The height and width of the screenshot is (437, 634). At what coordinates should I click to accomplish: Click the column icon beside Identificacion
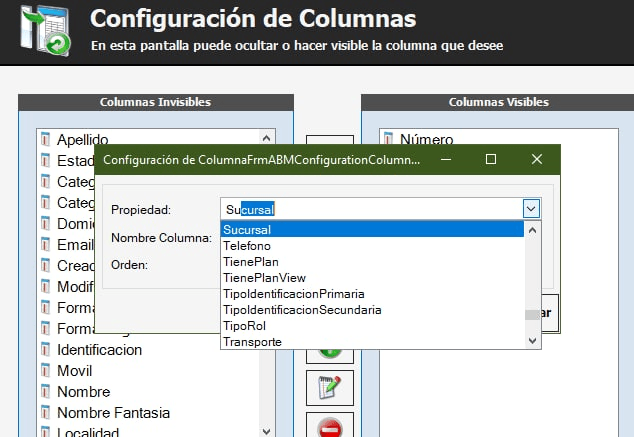(45, 350)
